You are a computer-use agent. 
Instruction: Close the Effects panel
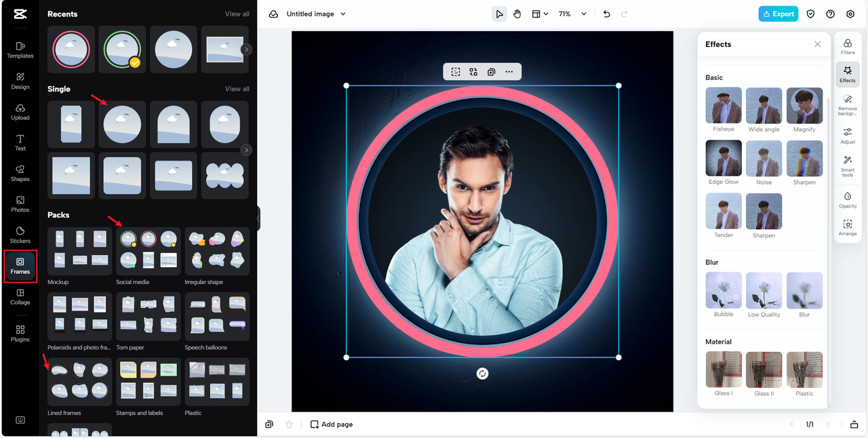(x=818, y=44)
